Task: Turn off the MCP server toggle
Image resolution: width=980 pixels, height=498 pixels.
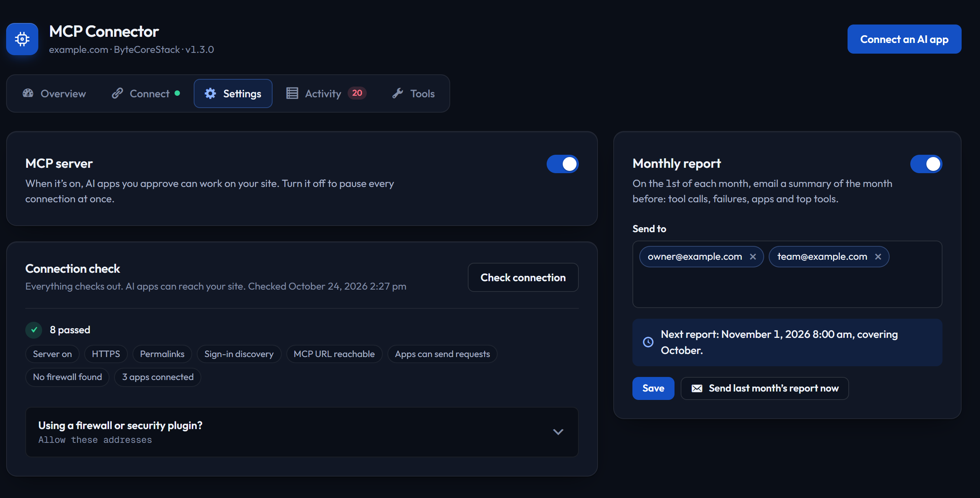Action: pos(562,164)
